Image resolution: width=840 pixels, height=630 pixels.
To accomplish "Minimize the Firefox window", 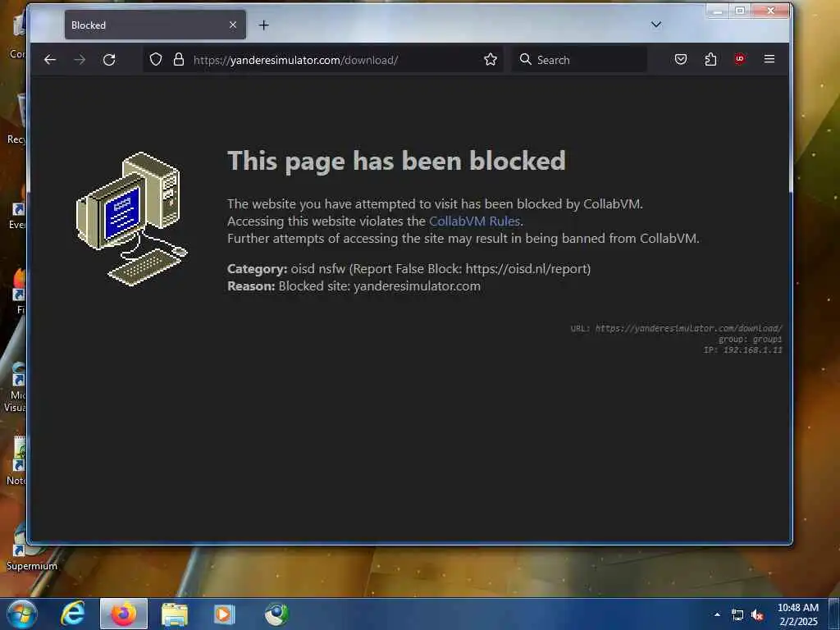I will tap(718, 11).
